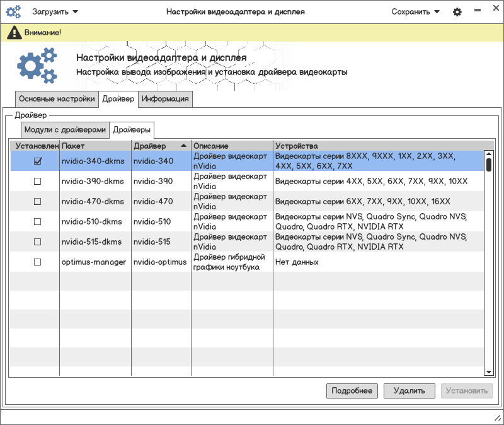
Task: Expand the Сохранить dropdown menu
Action: pyautogui.click(x=416, y=12)
